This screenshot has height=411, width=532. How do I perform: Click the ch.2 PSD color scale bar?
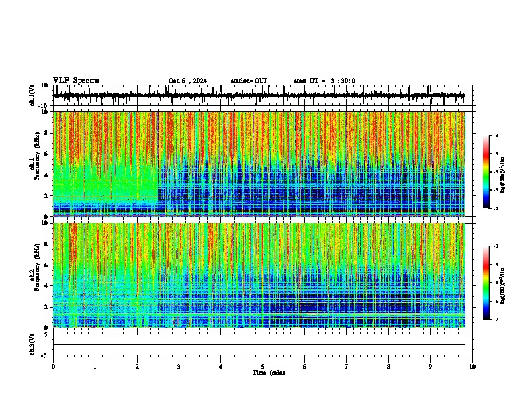(x=486, y=283)
